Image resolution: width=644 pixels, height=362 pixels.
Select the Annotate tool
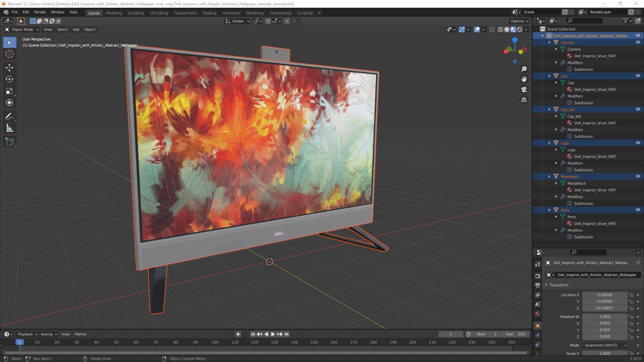point(9,116)
